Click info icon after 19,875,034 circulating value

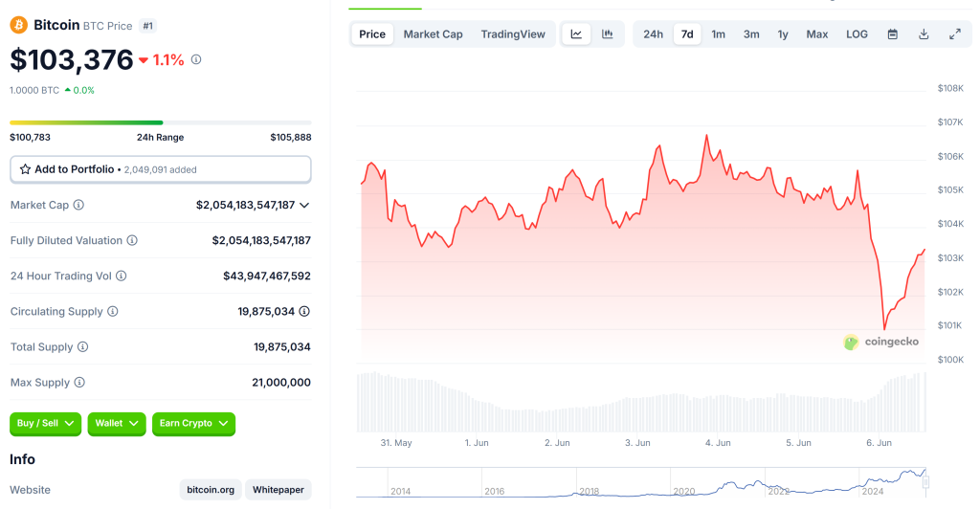[304, 311]
